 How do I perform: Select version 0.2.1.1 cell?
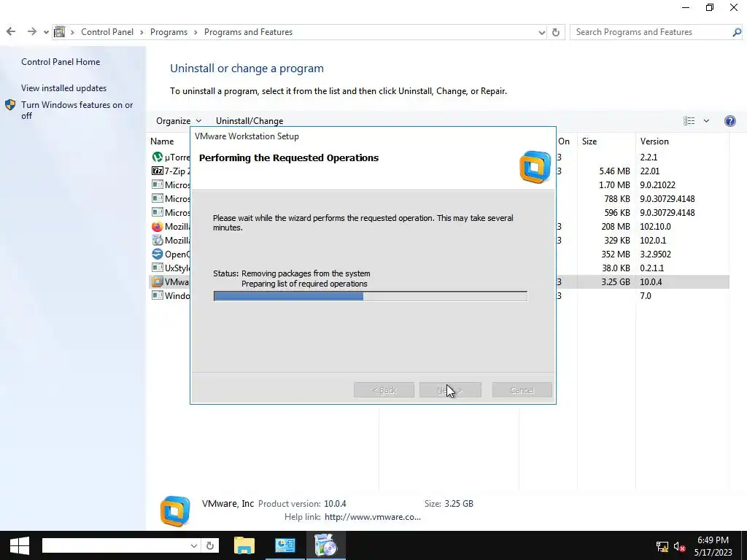click(x=651, y=268)
